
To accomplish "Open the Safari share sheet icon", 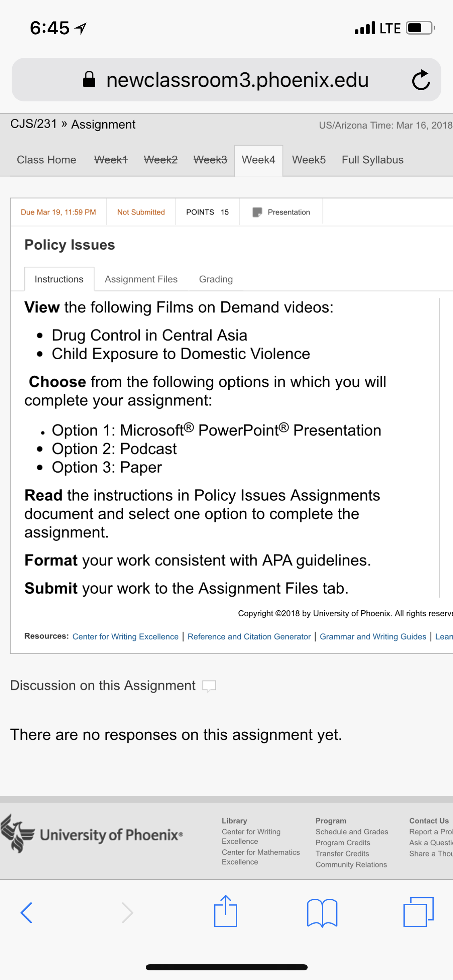I will click(225, 911).
